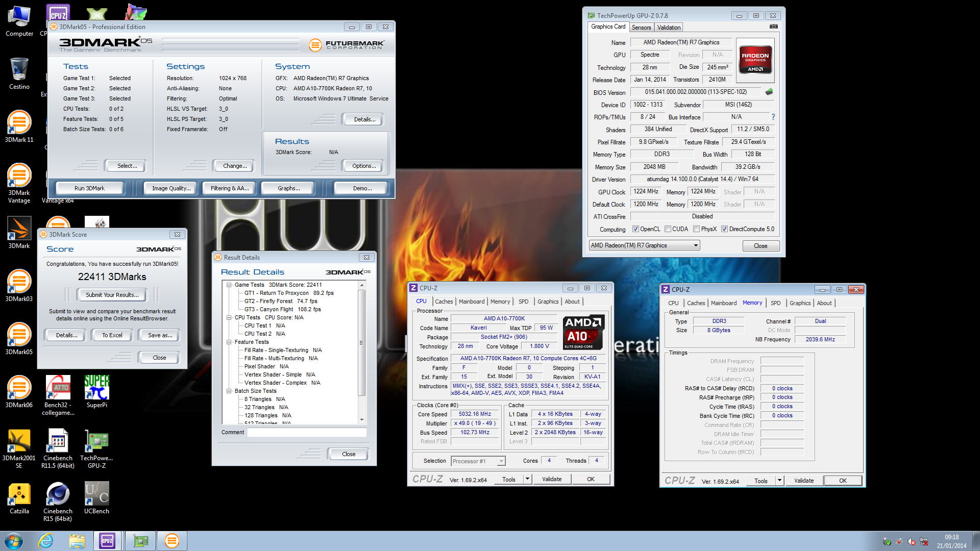Click Run 3DMark button
Viewport: 980px width, 551px height.
coord(89,188)
